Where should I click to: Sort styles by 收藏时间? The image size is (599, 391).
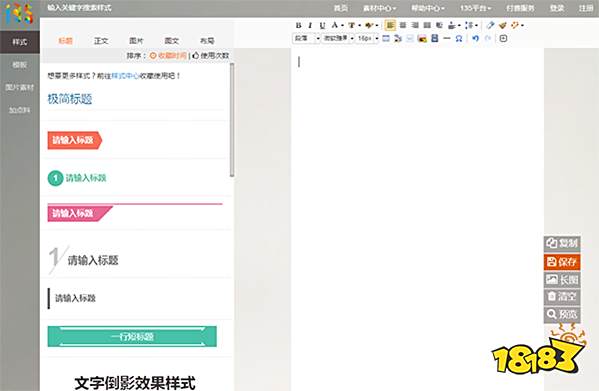point(168,56)
